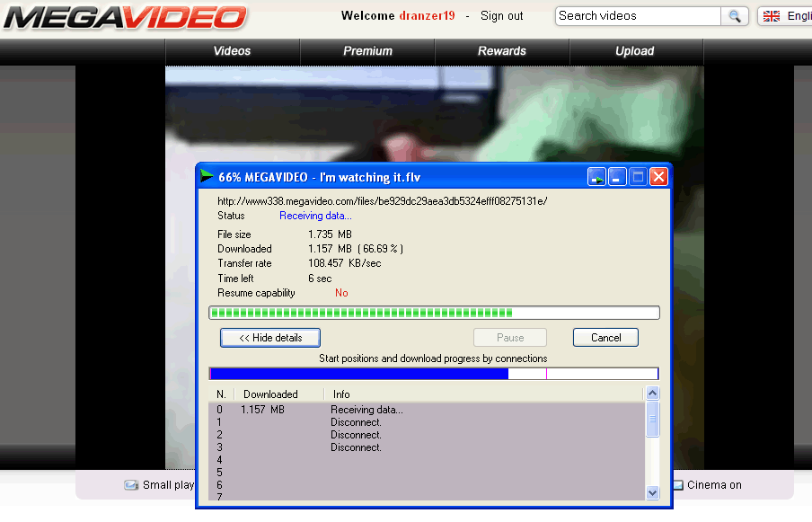
Task: Click the Resume capability No value
Action: (x=341, y=293)
